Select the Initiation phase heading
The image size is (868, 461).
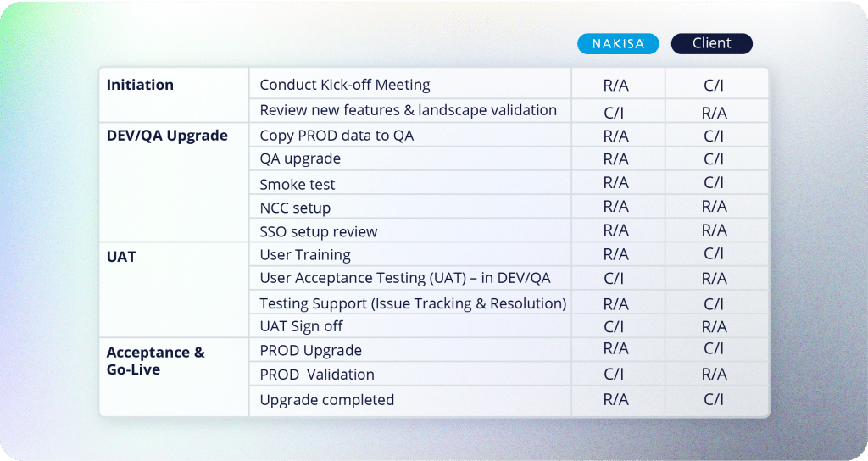(140, 85)
